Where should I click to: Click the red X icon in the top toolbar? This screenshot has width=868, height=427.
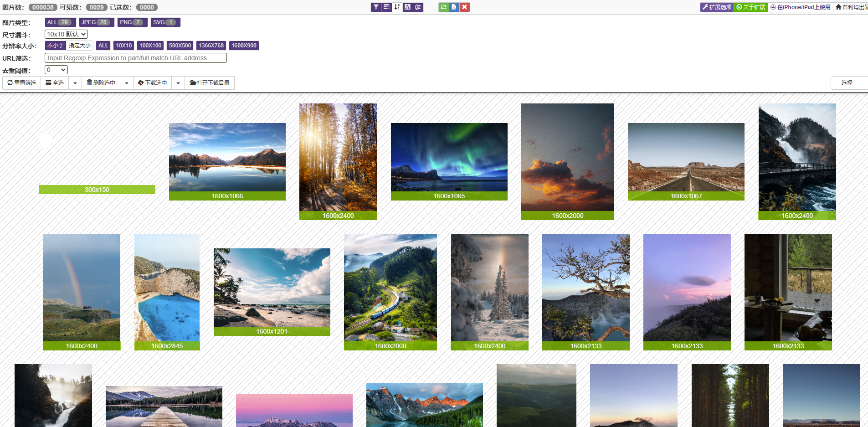click(x=464, y=7)
